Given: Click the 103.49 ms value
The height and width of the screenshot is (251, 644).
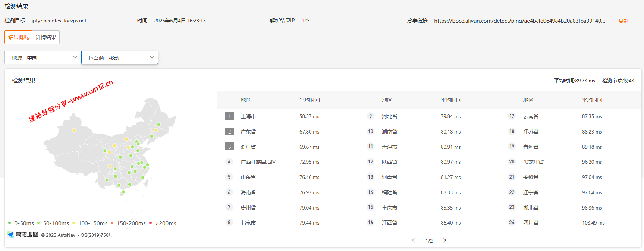Looking at the screenshot, I should [593, 223].
